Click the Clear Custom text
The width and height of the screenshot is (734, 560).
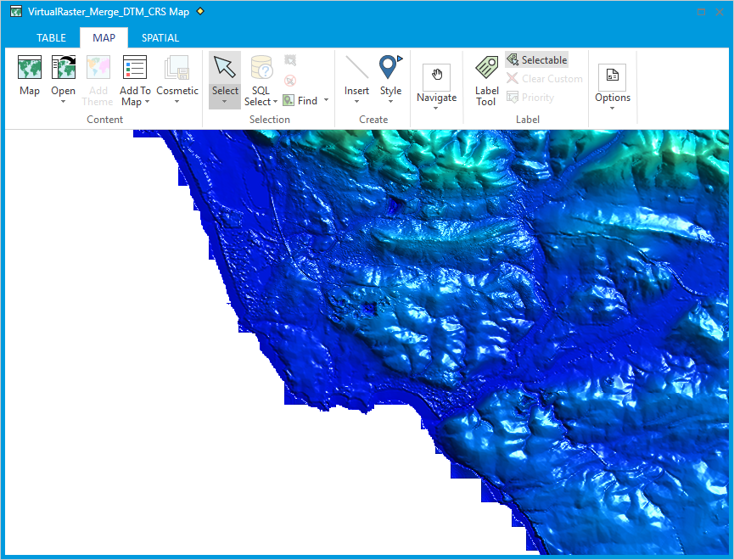552,79
